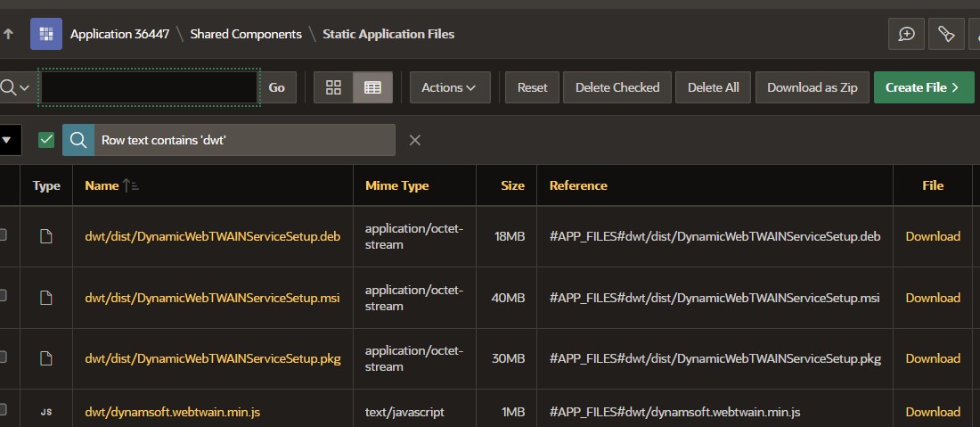Click Delete All button

(713, 87)
